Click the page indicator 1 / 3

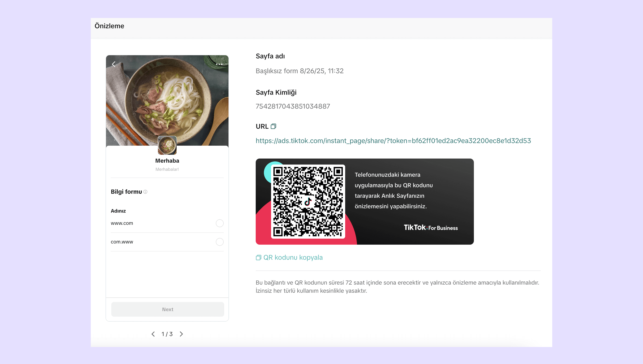click(x=167, y=334)
